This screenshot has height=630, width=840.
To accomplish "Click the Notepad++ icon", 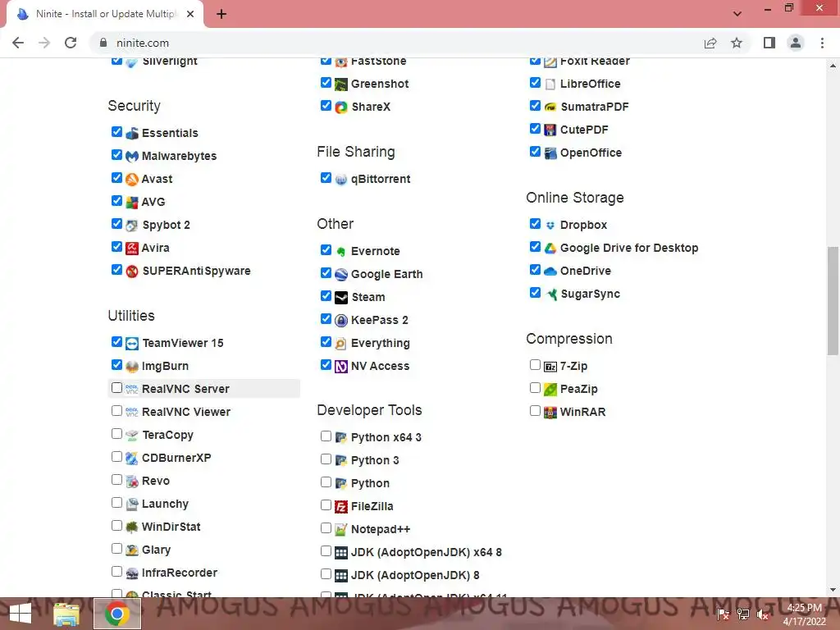I will (x=341, y=529).
